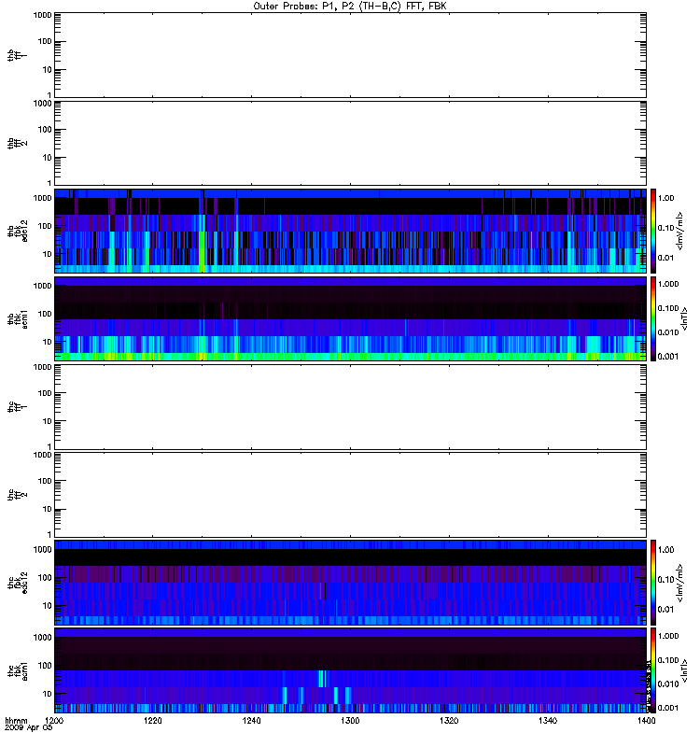Click the 1200 time axis label
This screenshot has height=747, width=700.
(54, 720)
